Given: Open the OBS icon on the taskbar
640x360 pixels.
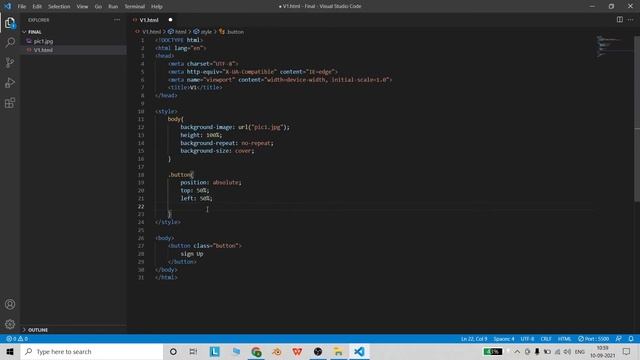Looking at the screenshot, I should 318,351.
